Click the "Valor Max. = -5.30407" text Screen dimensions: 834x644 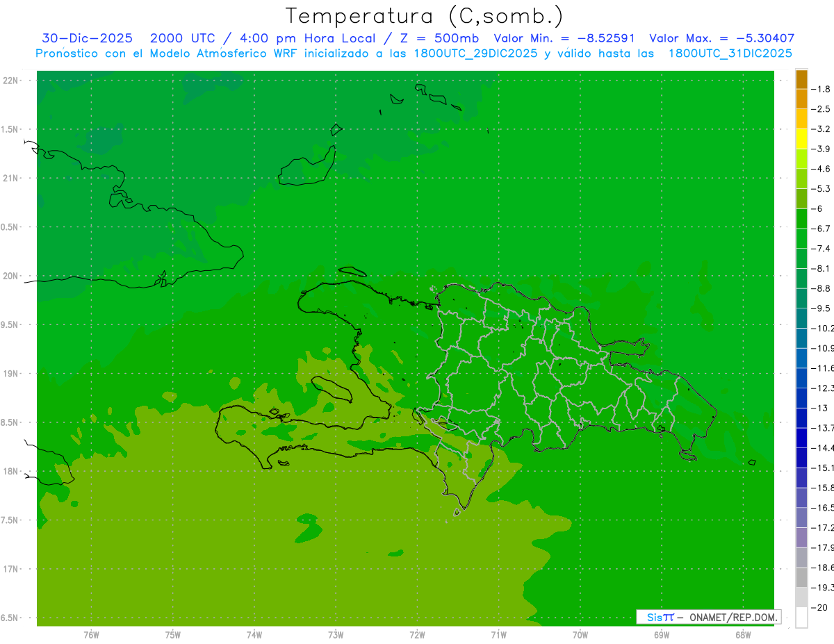(x=721, y=38)
